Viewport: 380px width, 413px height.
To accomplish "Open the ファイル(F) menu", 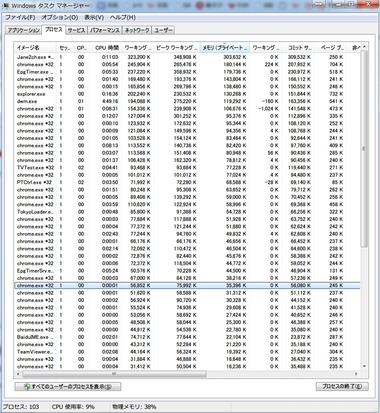I will point(20,17).
